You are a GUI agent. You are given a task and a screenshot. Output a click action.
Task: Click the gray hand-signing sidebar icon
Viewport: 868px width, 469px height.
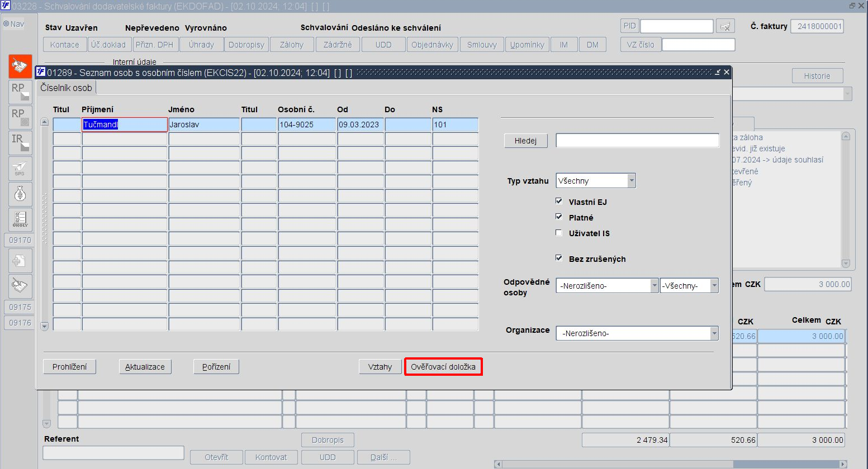(20, 286)
